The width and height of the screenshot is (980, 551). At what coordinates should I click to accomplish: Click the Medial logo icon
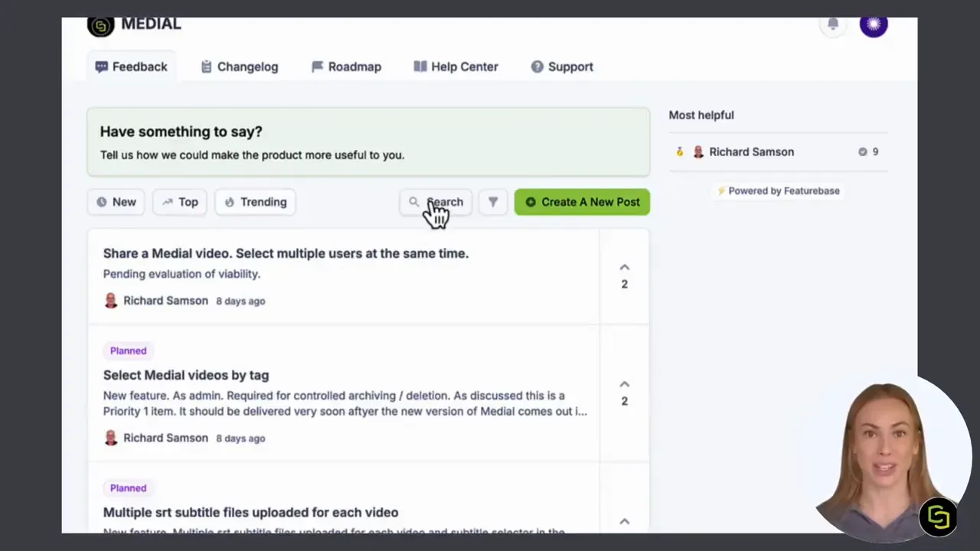[x=100, y=26]
